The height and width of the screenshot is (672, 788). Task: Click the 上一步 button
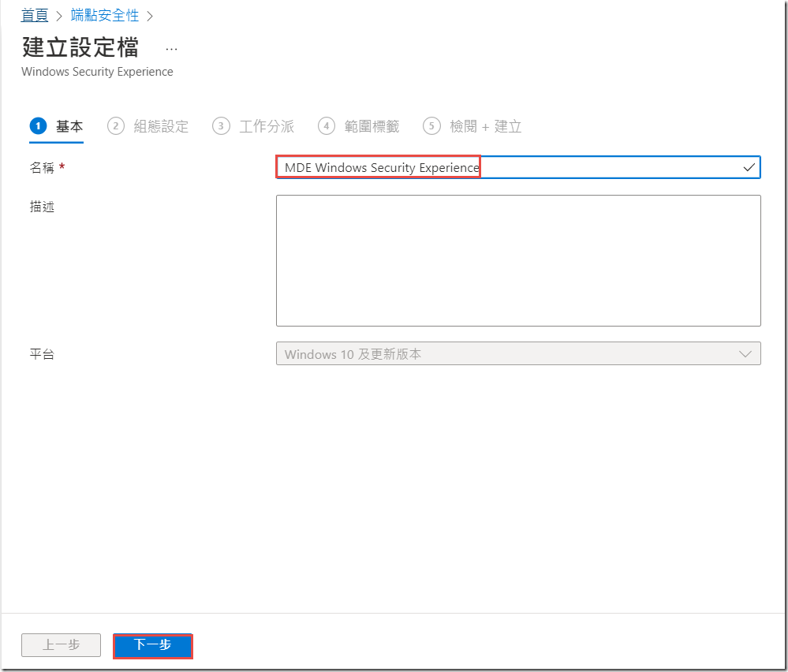(x=61, y=645)
